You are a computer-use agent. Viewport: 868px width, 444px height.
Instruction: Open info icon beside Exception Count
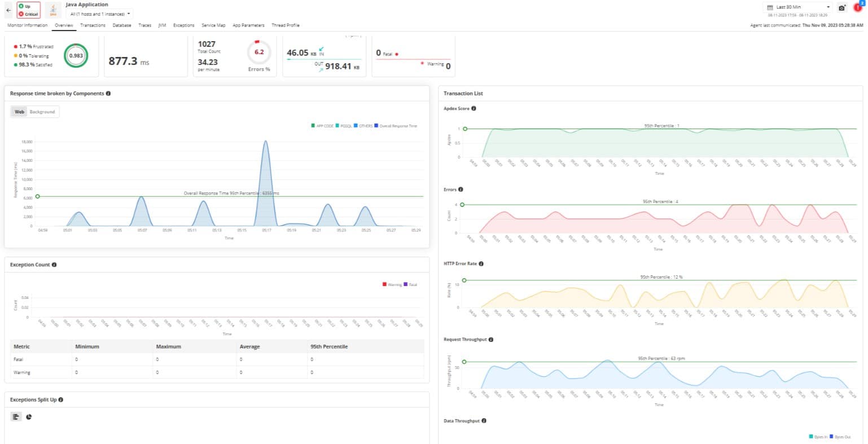(54, 265)
